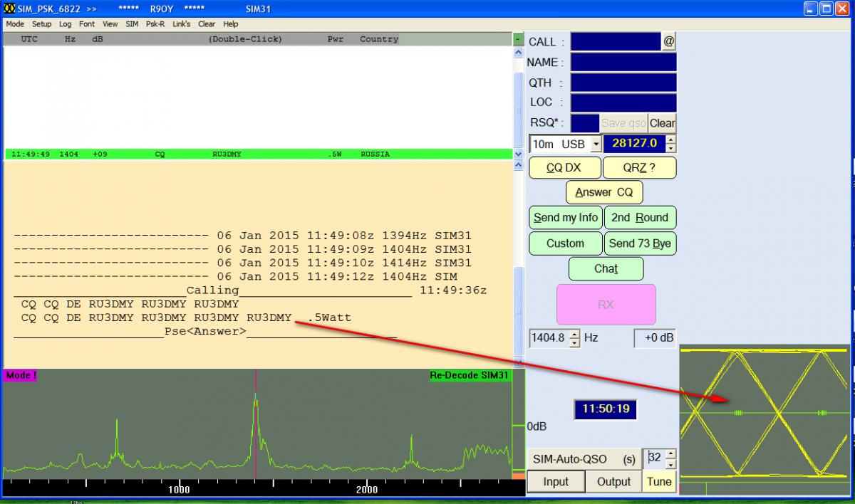Toggle the Tune button
Viewport: 855px width, 504px height.
659,482
